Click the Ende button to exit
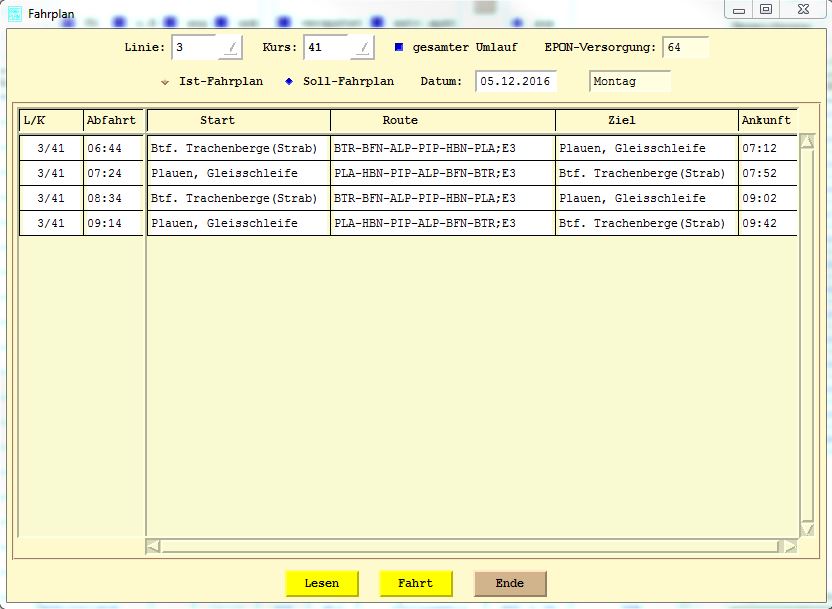This screenshot has height=609, width=832. [510, 583]
